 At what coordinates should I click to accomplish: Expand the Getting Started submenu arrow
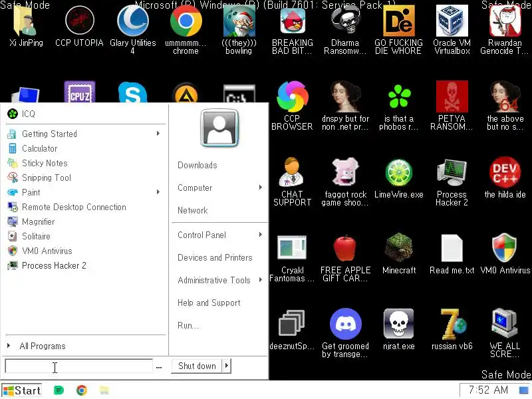coord(158,134)
